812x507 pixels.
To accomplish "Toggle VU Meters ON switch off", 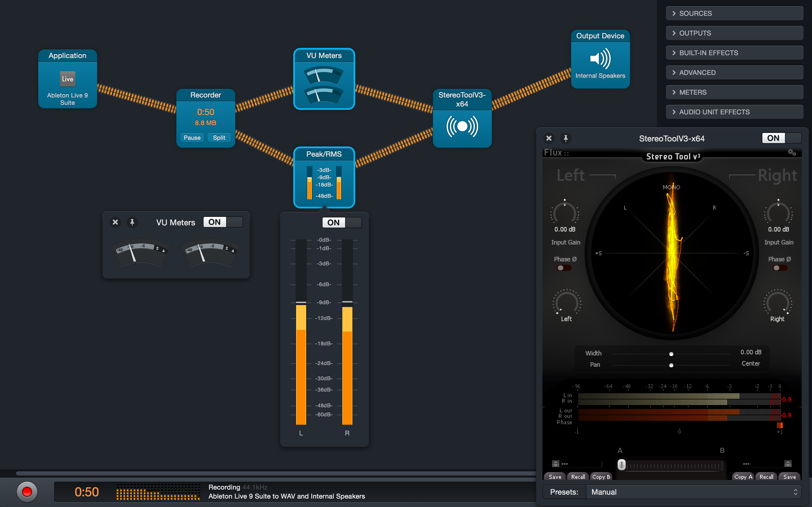I will pos(223,222).
